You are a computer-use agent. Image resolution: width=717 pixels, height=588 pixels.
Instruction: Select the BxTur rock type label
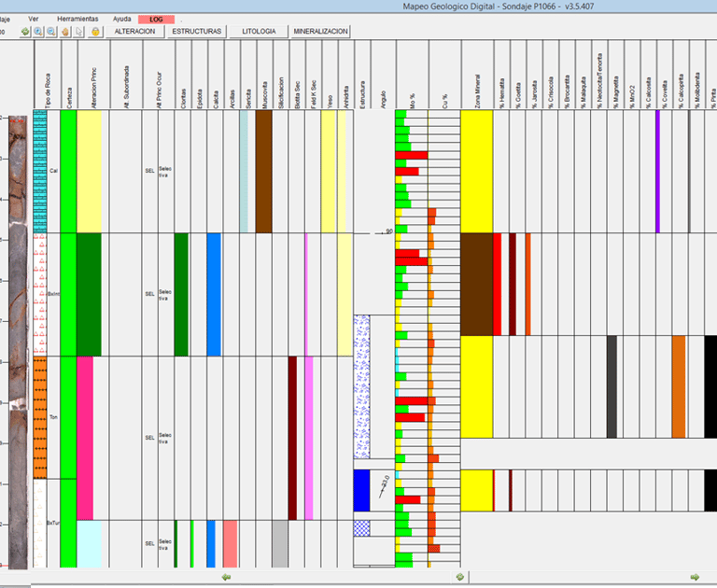tap(53, 523)
